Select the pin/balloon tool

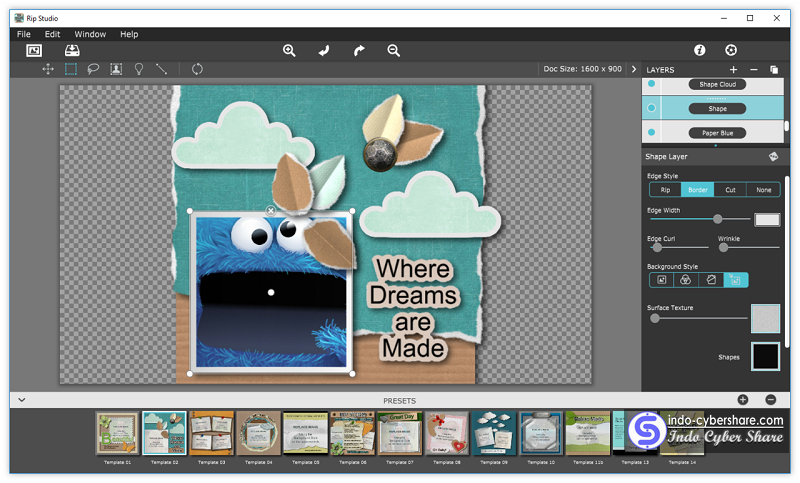click(x=139, y=69)
